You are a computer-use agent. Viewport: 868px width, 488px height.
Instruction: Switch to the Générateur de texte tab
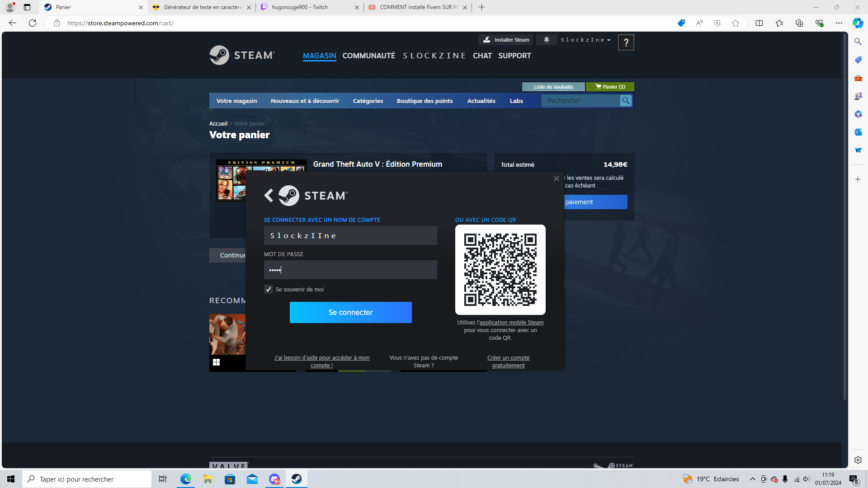[202, 7]
